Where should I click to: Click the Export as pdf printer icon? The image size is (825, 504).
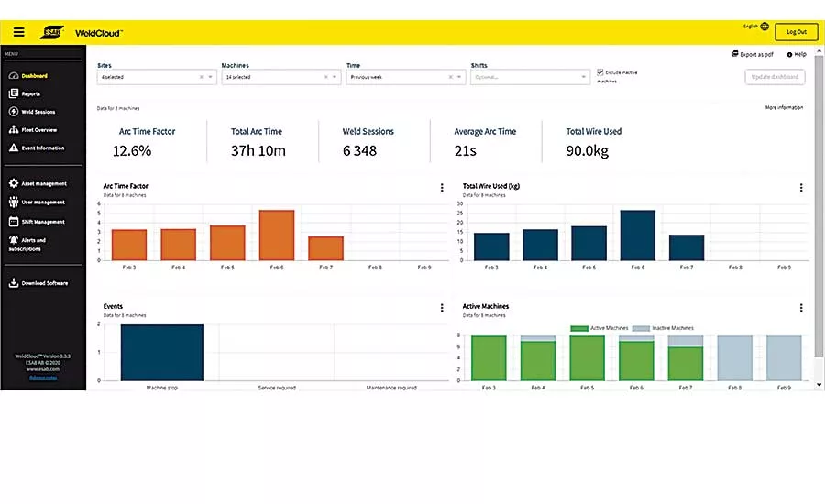[735, 54]
